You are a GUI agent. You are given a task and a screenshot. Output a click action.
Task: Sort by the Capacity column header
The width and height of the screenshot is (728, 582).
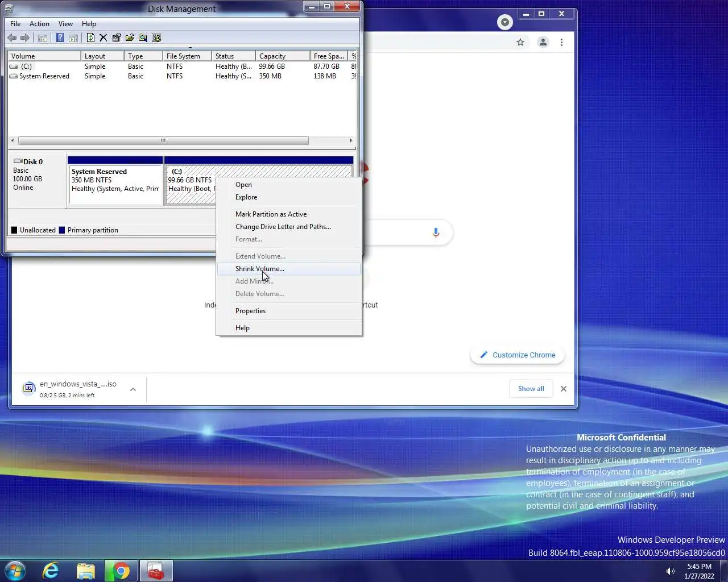click(283, 56)
